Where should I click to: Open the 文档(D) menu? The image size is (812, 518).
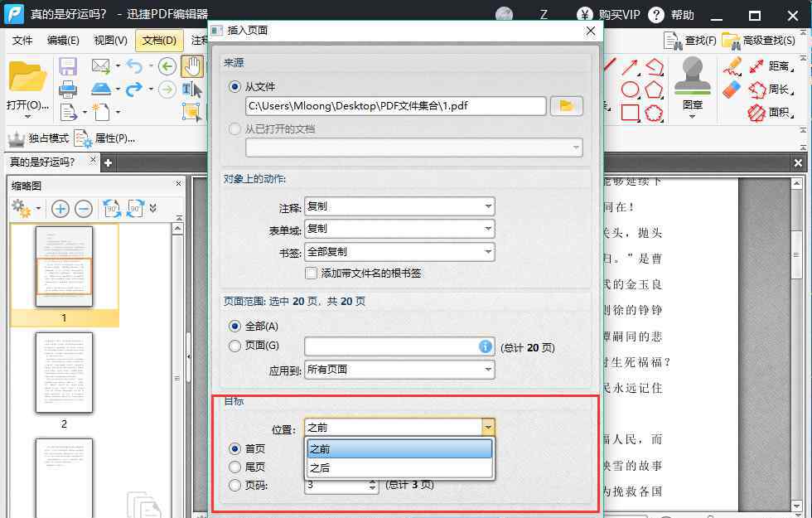(x=159, y=40)
